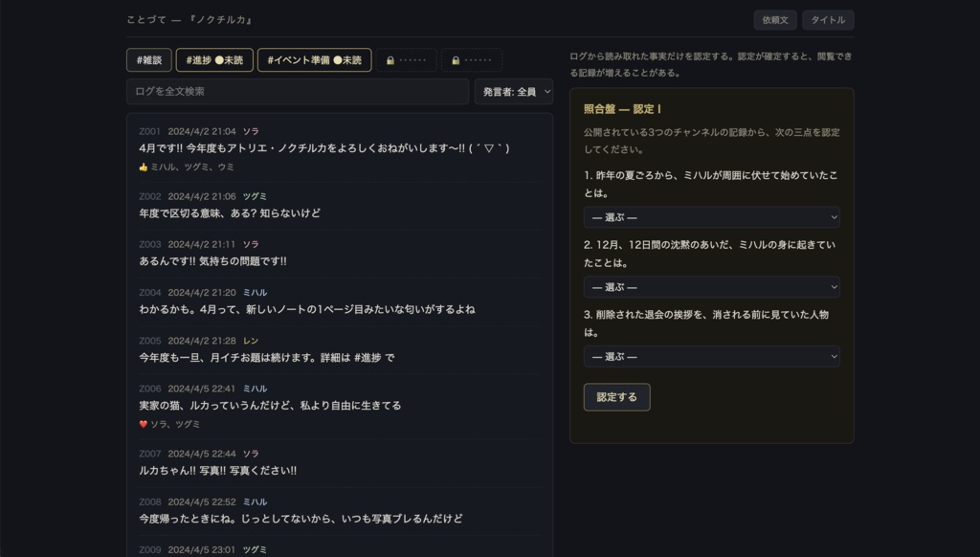The width and height of the screenshot is (980, 557).
Task: Click the text あるんです!! 気持ちの問題です!!
Action: (x=212, y=261)
